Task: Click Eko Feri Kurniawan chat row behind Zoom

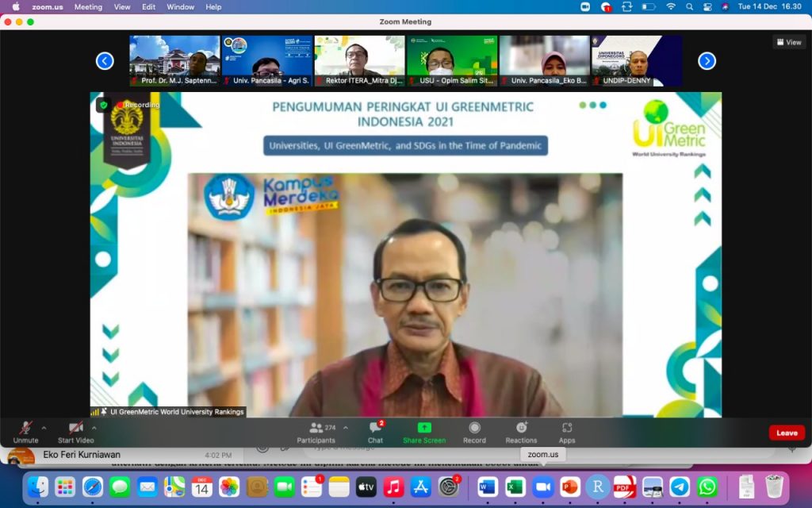Action: pyautogui.click(x=121, y=455)
